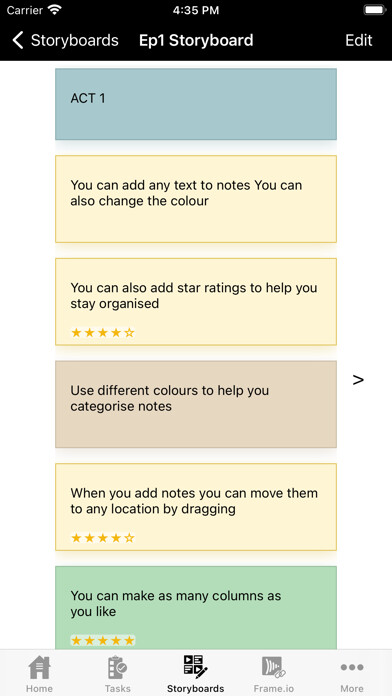The width and height of the screenshot is (392, 696).
Task: Go back using the Storyboards chevron
Action: [18, 40]
